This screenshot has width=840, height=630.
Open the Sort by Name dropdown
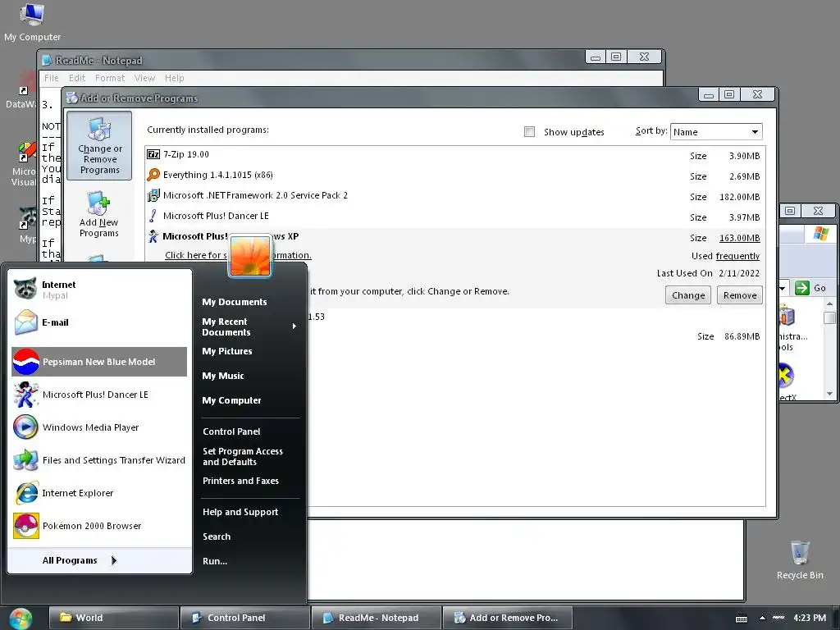click(715, 132)
